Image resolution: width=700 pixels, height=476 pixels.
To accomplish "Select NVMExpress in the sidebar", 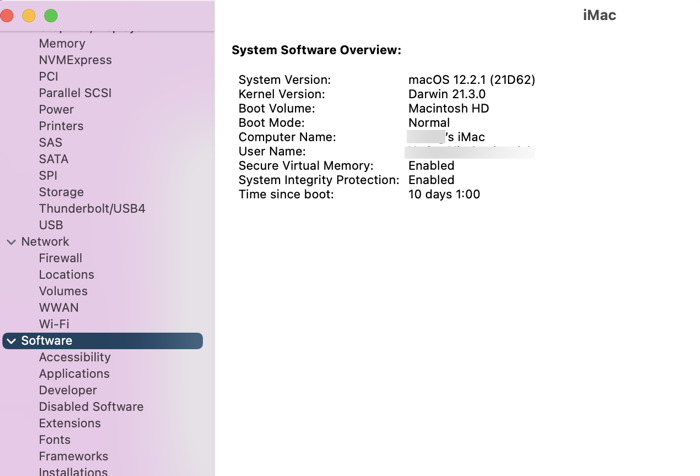I will click(x=75, y=60).
